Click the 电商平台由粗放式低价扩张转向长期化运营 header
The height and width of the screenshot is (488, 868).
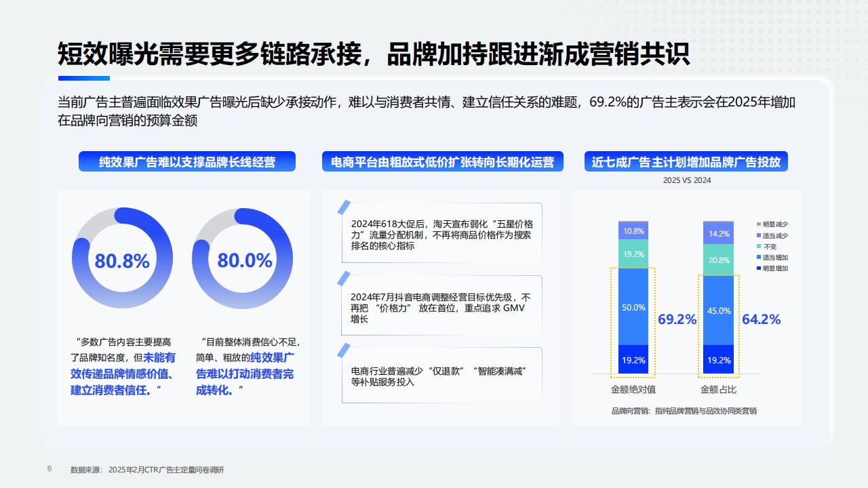point(443,162)
